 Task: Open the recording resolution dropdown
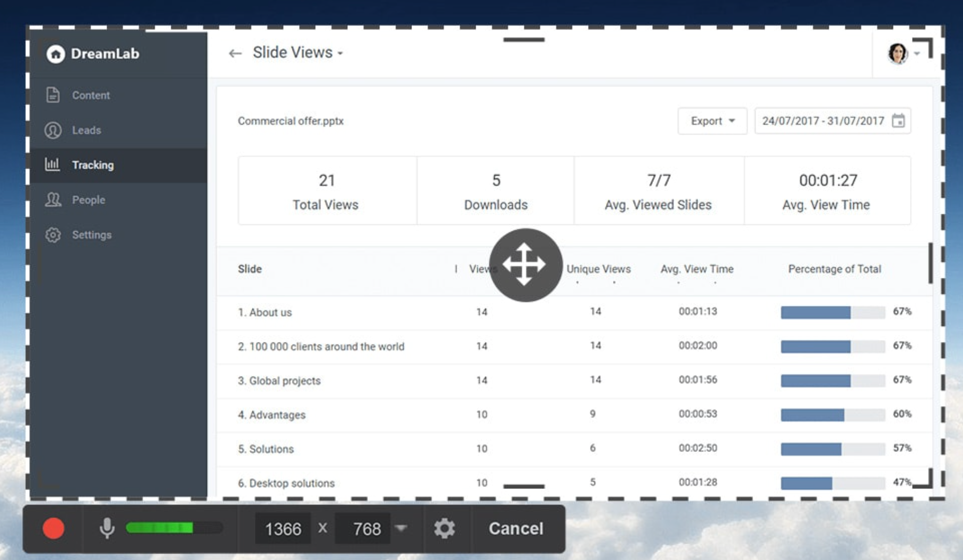tap(401, 528)
